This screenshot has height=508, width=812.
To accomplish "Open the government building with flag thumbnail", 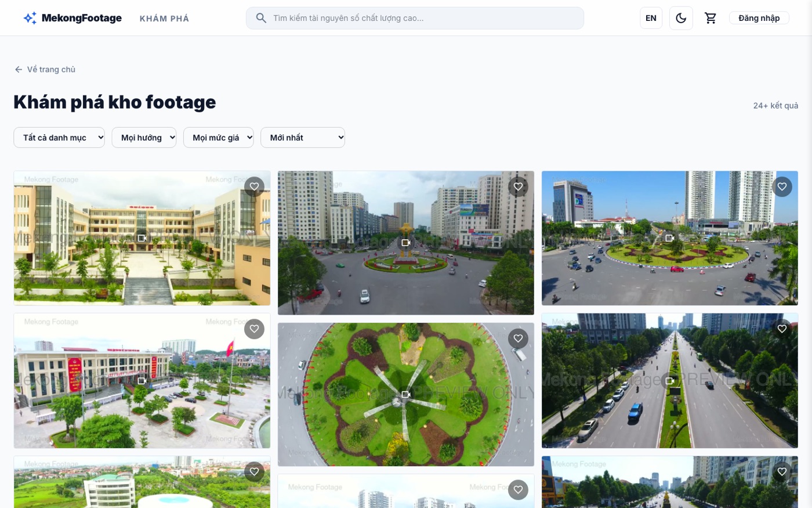I will coord(142,381).
